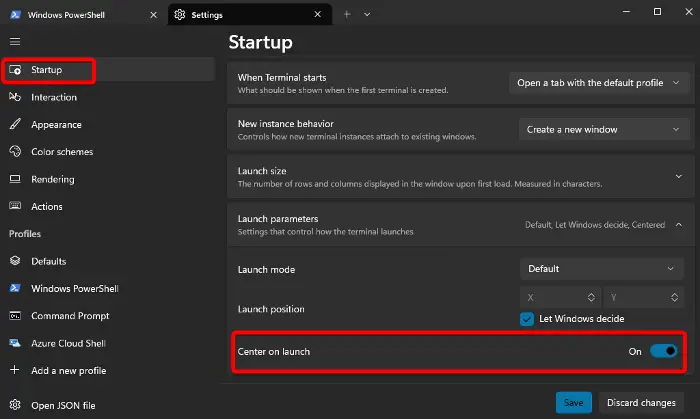Open the new tab profile dropdown arrow
The image size is (700, 419).
point(367,14)
